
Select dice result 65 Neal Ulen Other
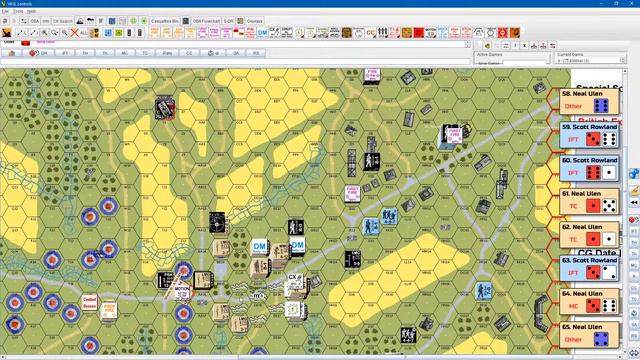pyautogui.click(x=589, y=335)
